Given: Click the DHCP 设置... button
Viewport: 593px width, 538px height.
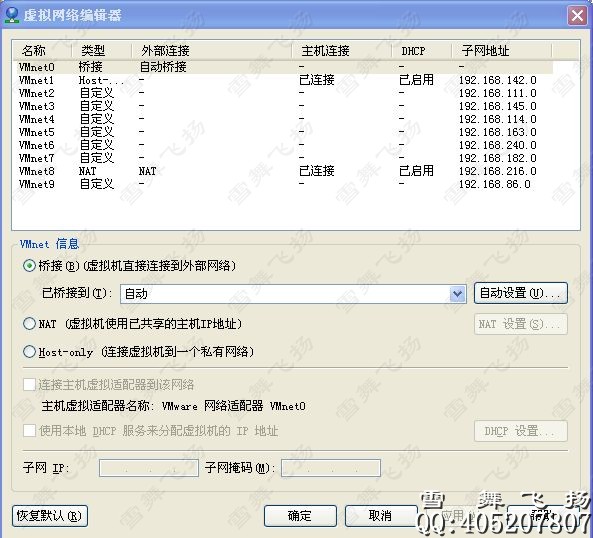Looking at the screenshot, I should (x=521, y=431).
